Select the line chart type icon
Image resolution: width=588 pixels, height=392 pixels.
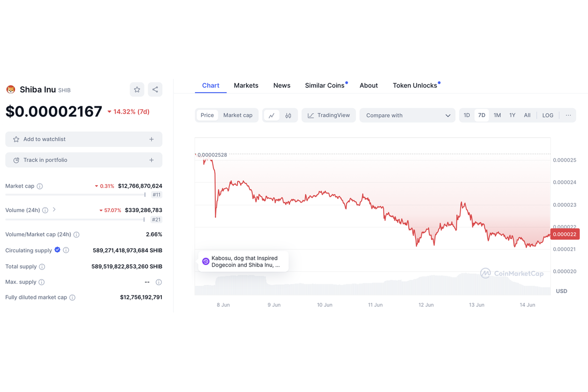point(272,115)
